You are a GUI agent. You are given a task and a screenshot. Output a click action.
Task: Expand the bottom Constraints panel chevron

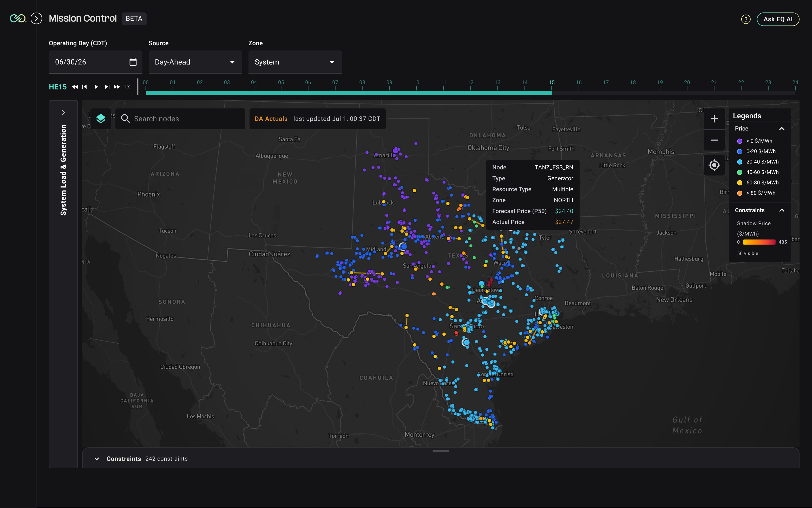point(97,459)
